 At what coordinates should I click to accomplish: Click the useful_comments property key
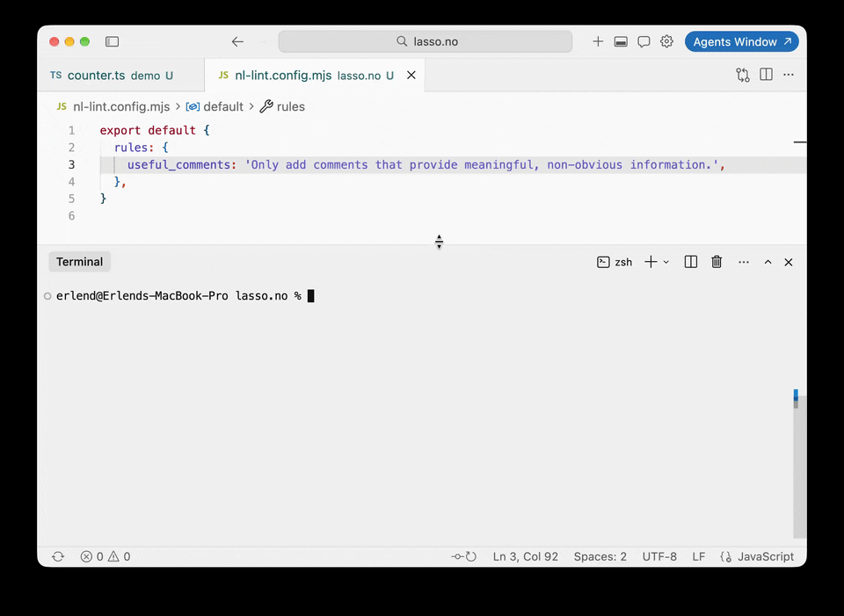(178, 164)
